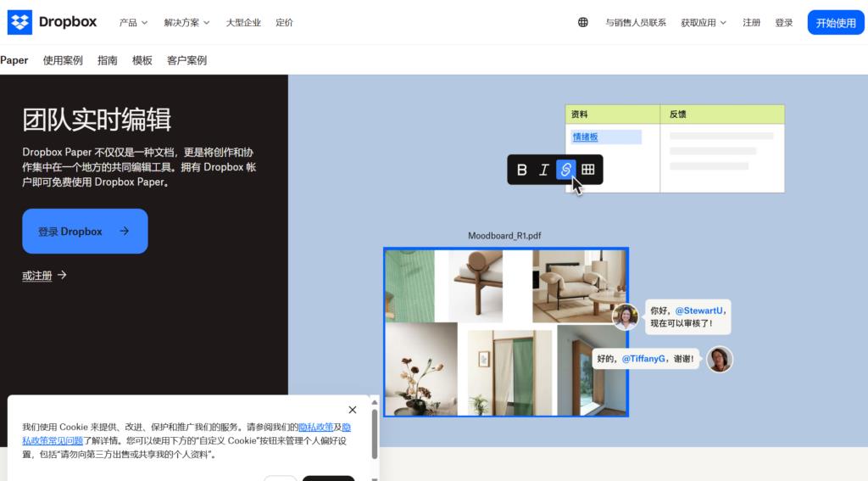Click the Italic I icon in illustration
The width and height of the screenshot is (868, 481).
543,170
